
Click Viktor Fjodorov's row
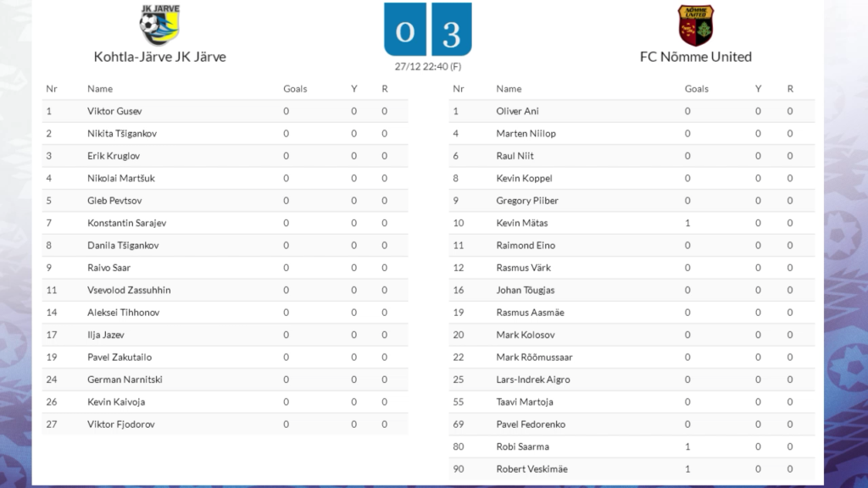tap(225, 424)
